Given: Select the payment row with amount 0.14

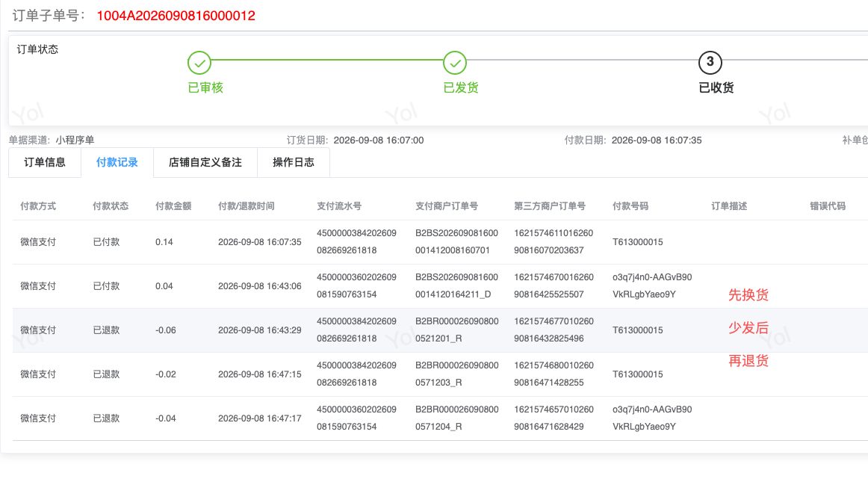Looking at the screenshot, I should (x=440, y=242).
